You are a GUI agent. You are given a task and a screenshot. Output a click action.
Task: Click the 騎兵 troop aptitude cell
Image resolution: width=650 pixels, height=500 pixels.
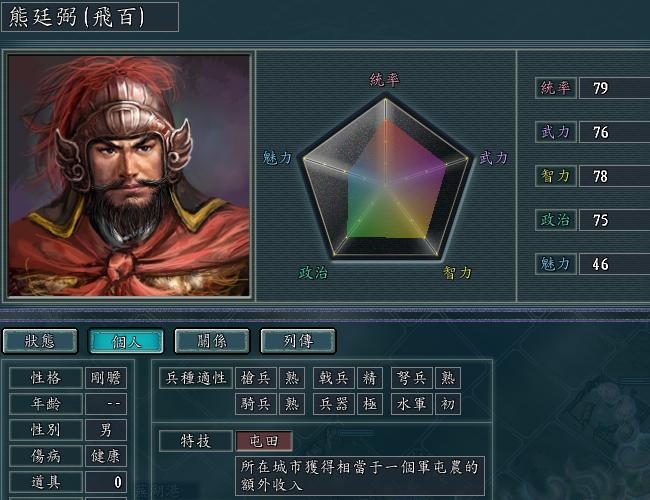255,404
